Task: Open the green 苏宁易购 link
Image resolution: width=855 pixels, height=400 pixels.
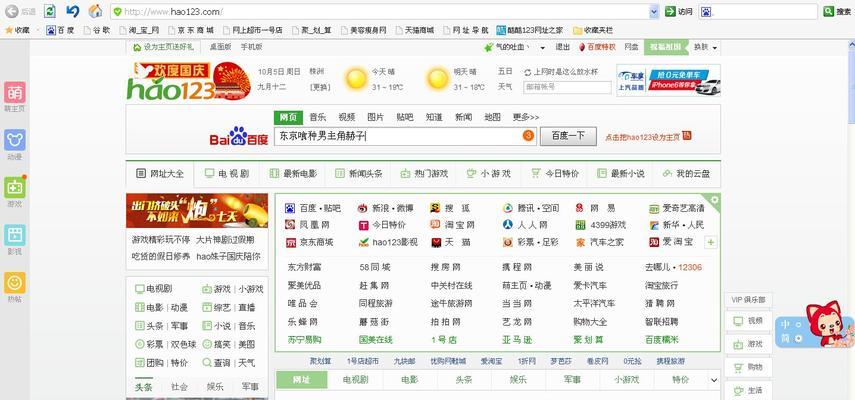Action: (x=305, y=340)
